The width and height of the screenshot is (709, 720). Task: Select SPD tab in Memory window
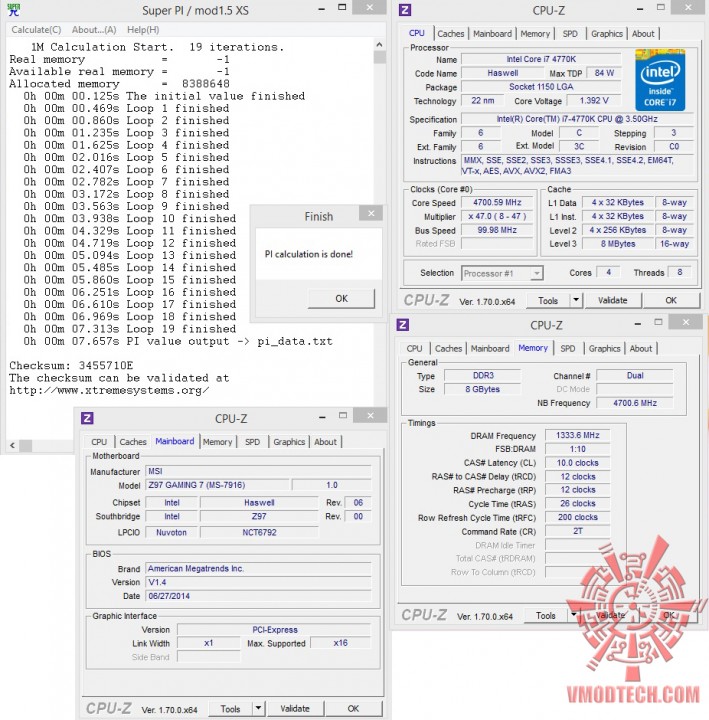(568, 349)
